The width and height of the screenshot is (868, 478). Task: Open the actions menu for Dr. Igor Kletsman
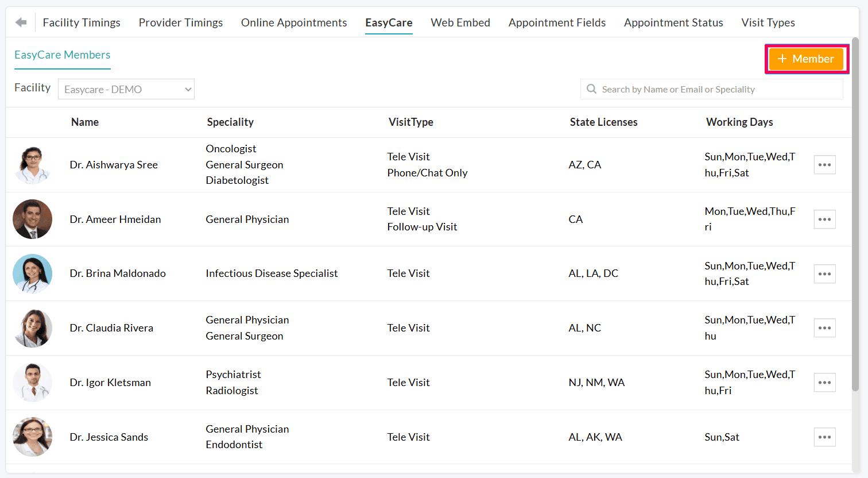pyautogui.click(x=824, y=382)
